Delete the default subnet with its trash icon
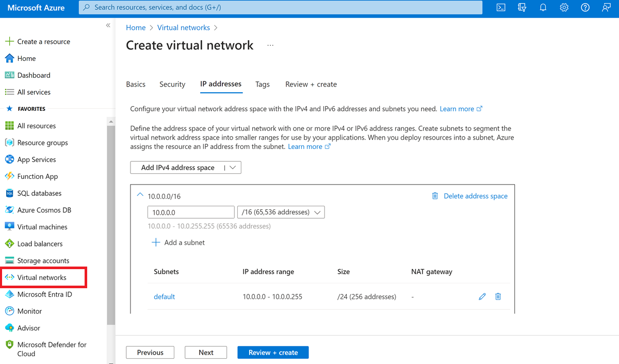Image resolution: width=619 pixels, height=364 pixels. tap(498, 296)
